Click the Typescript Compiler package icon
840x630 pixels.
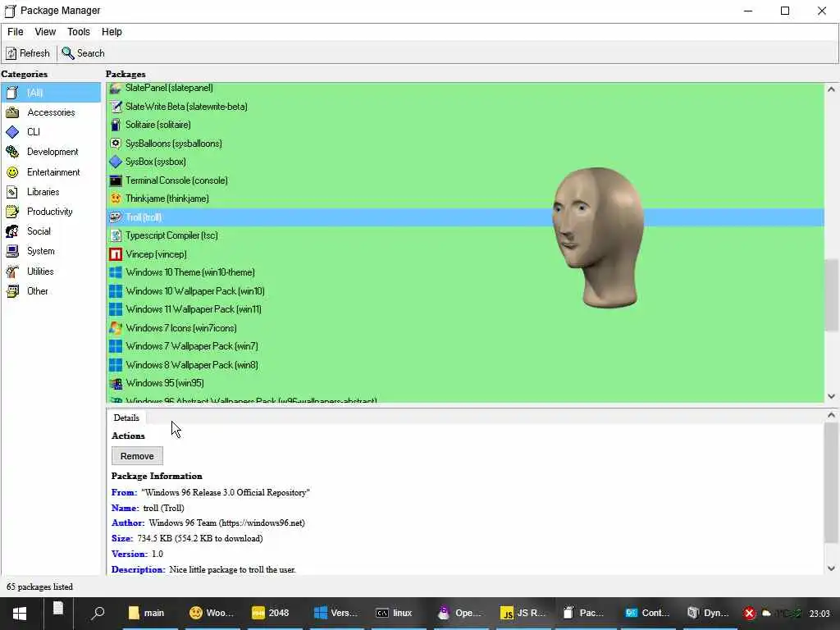point(116,235)
